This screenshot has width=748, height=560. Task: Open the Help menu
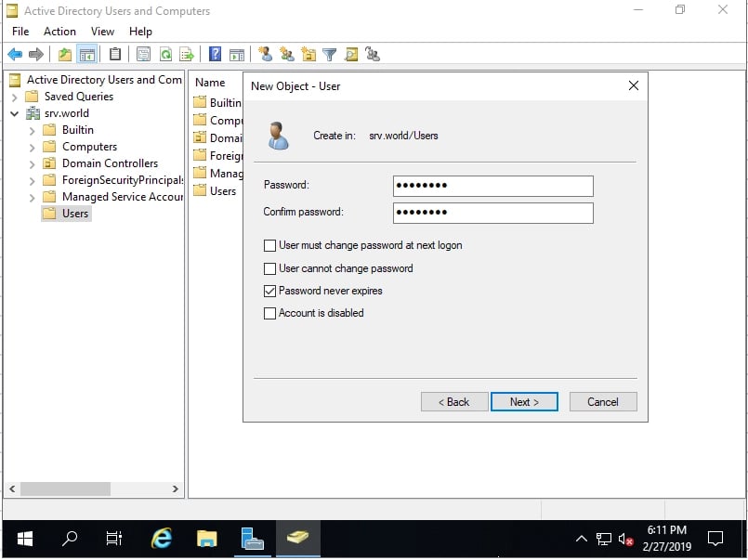coord(140,32)
